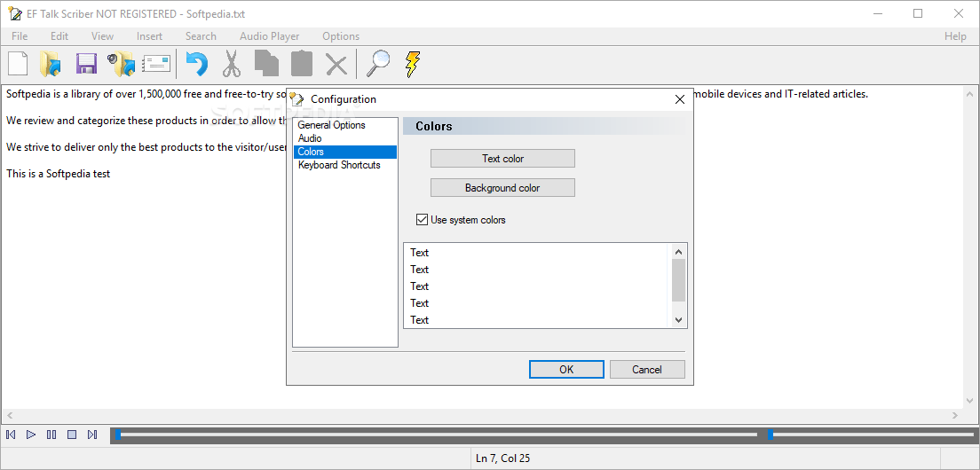The image size is (980, 470).
Task: Click the Open audio file icon
Action: click(x=121, y=64)
